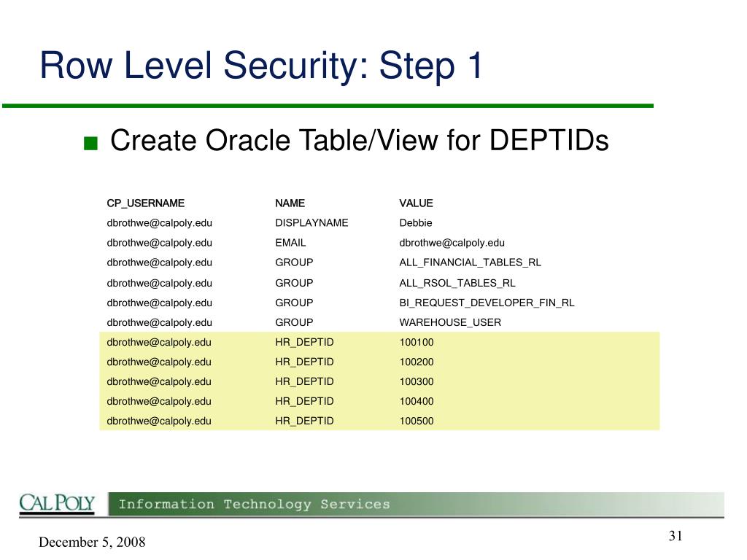
Task: Click the 'Information Technology Services' banner
Action: click(416, 505)
